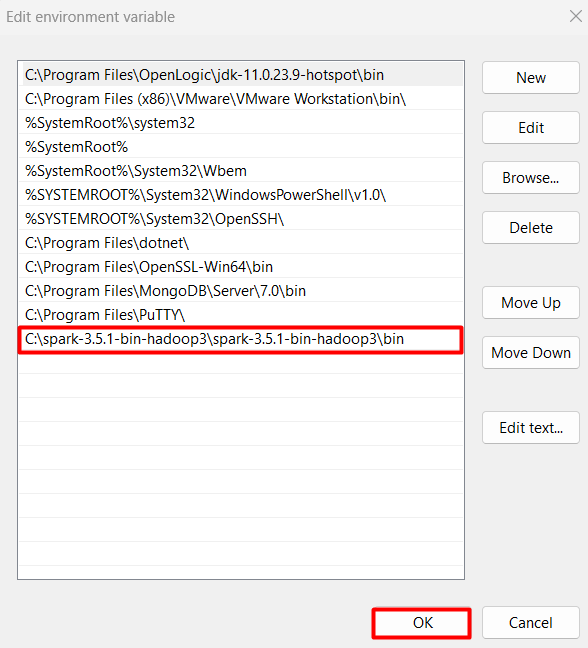Image resolution: width=588 pixels, height=648 pixels.
Task: Select the %SystemRoot%\system32 row
Action: (x=241, y=123)
